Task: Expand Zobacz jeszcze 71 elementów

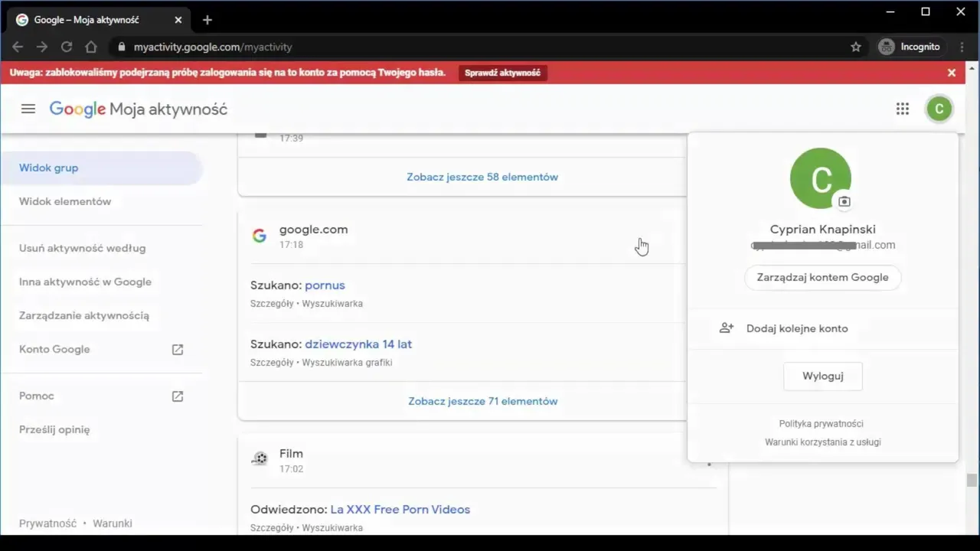Action: (482, 401)
